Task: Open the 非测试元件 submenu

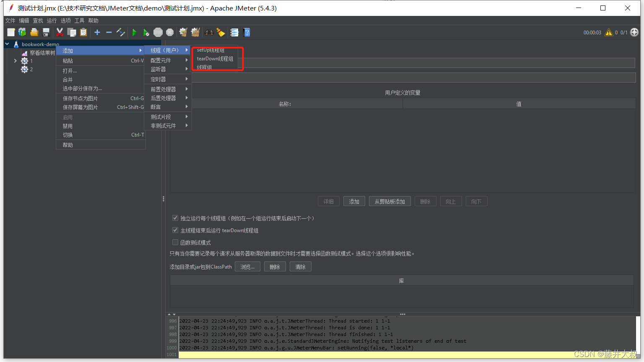Action: [168, 126]
